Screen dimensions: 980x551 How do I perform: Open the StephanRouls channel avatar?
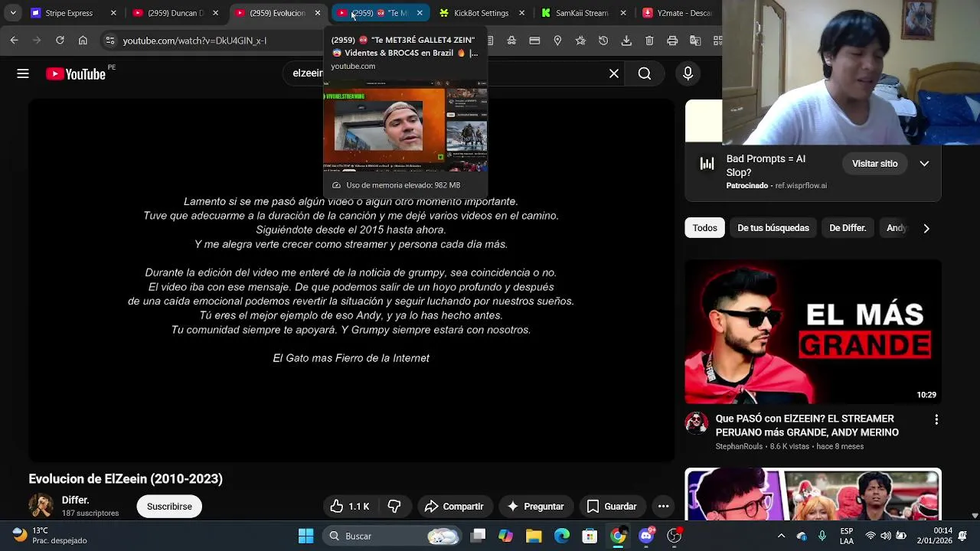point(696,423)
